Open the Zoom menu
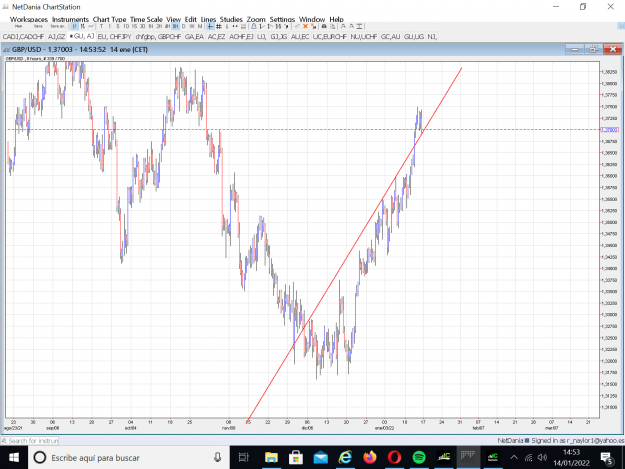The height and width of the screenshot is (469, 625). point(256,19)
